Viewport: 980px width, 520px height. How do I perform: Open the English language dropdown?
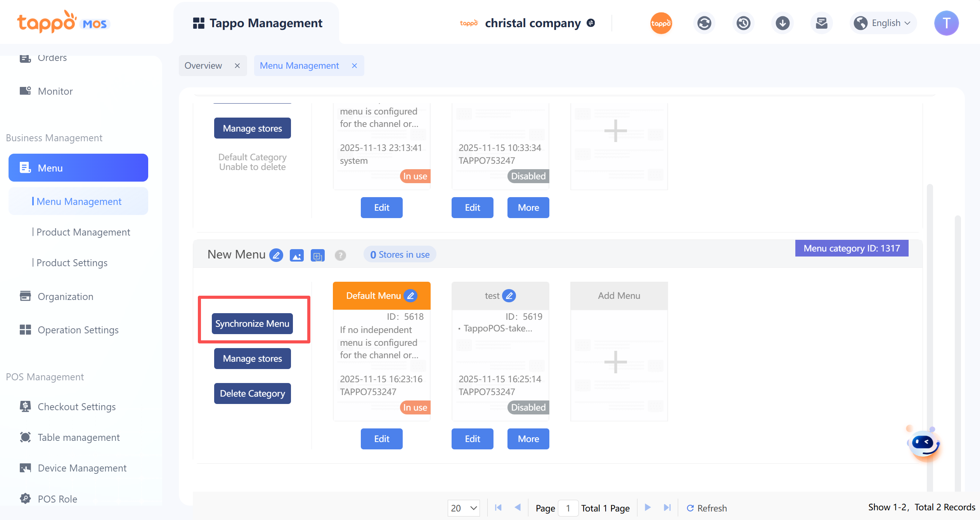click(883, 23)
